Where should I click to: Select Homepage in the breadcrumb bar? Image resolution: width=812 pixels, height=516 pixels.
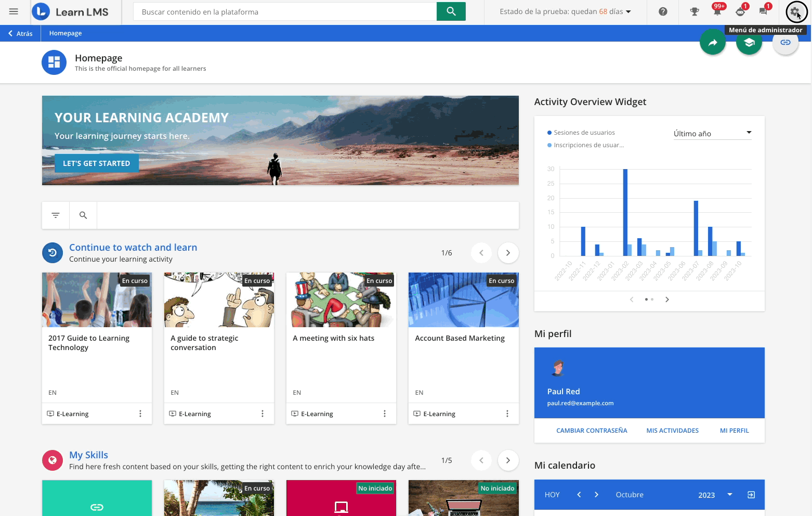[66, 33]
